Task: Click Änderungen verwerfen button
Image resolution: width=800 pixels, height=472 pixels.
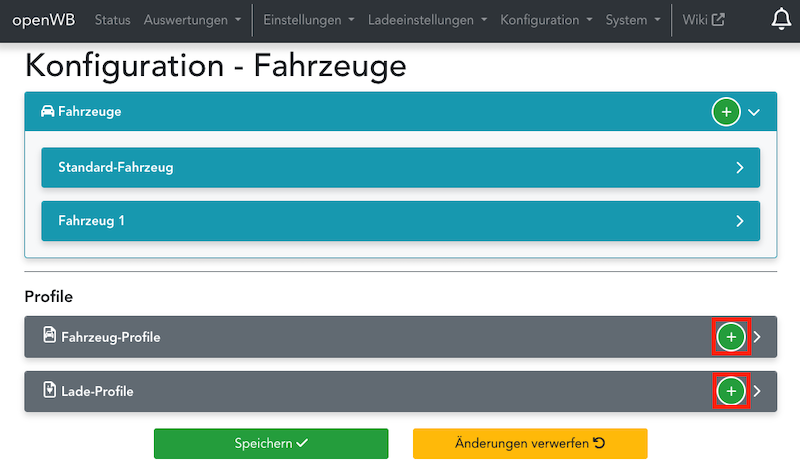Action: 530,443
